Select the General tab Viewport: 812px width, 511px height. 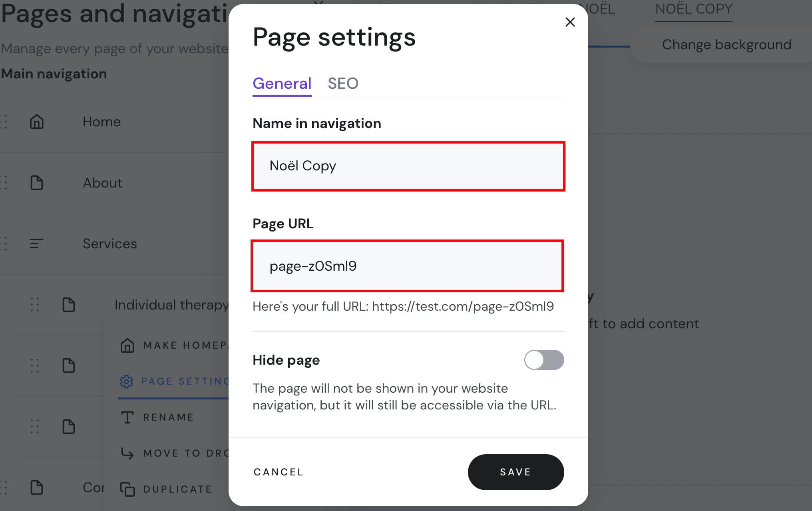282,84
